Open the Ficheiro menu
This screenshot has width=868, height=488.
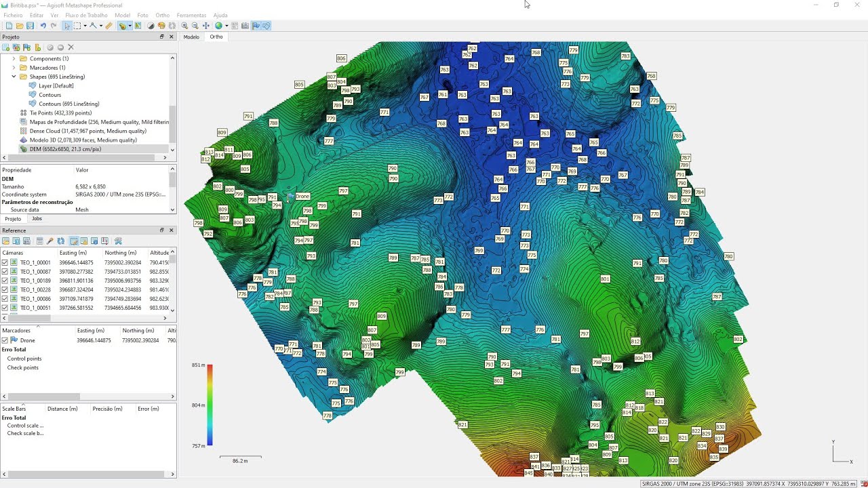[13, 15]
